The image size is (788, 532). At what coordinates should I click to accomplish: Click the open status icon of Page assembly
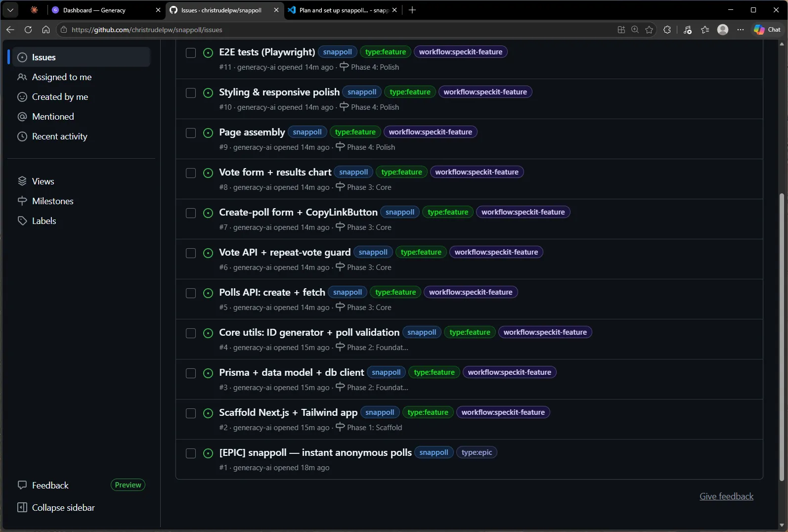[208, 133]
